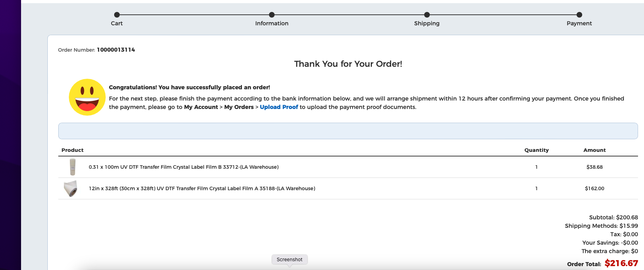Screen dimensions: 644x270
Task: Open the Upload Proof link
Action: tap(279, 107)
